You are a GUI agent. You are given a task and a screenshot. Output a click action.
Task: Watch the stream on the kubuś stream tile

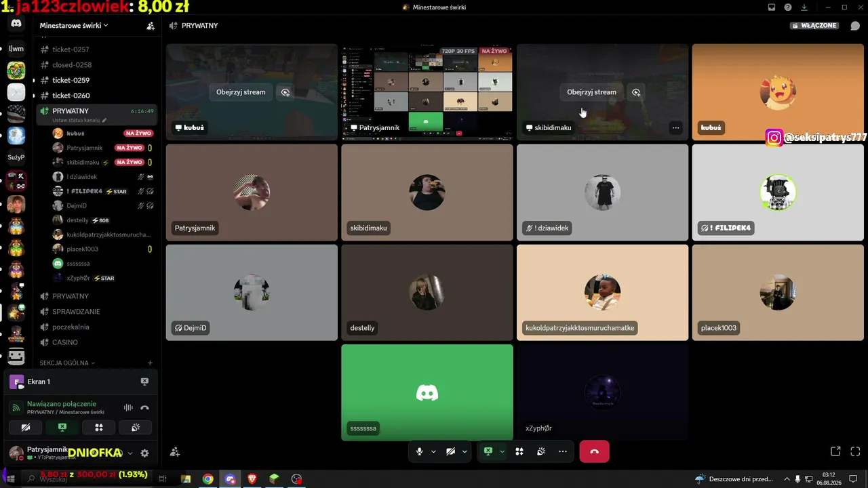point(241,92)
